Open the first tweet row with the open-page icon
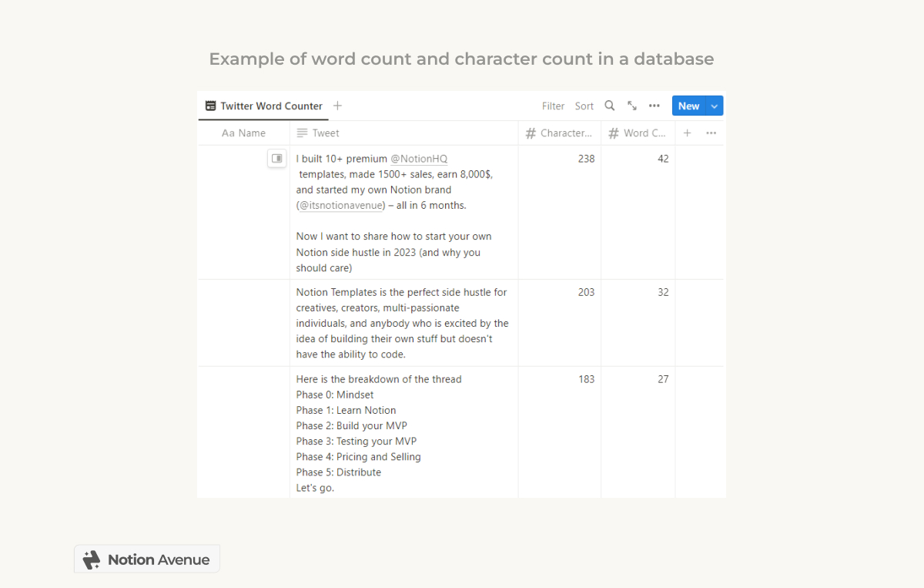924x588 pixels. pos(276,158)
